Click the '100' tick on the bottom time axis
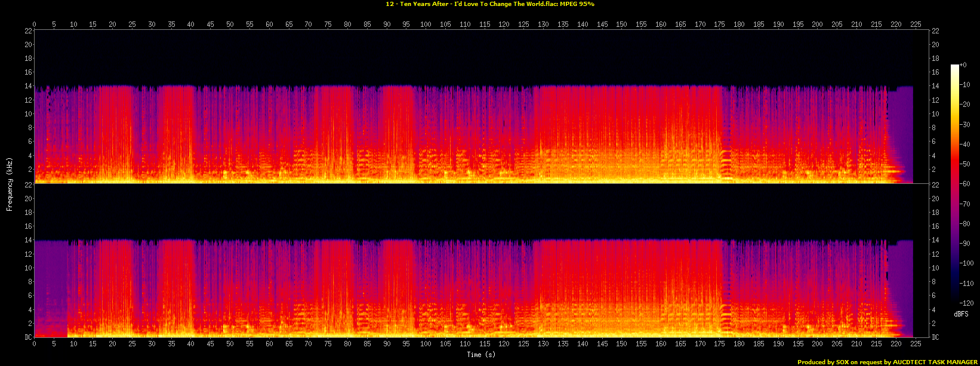 (426, 343)
